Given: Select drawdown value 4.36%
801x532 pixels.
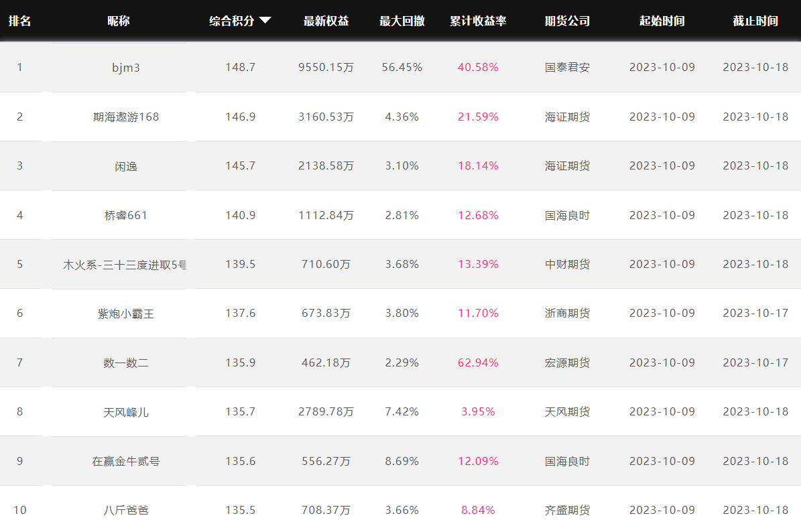Looking at the screenshot, I should (x=402, y=117).
